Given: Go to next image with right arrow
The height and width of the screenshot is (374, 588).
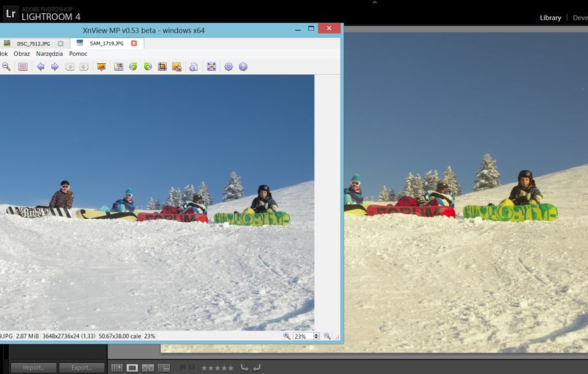Looking at the screenshot, I should coord(54,67).
